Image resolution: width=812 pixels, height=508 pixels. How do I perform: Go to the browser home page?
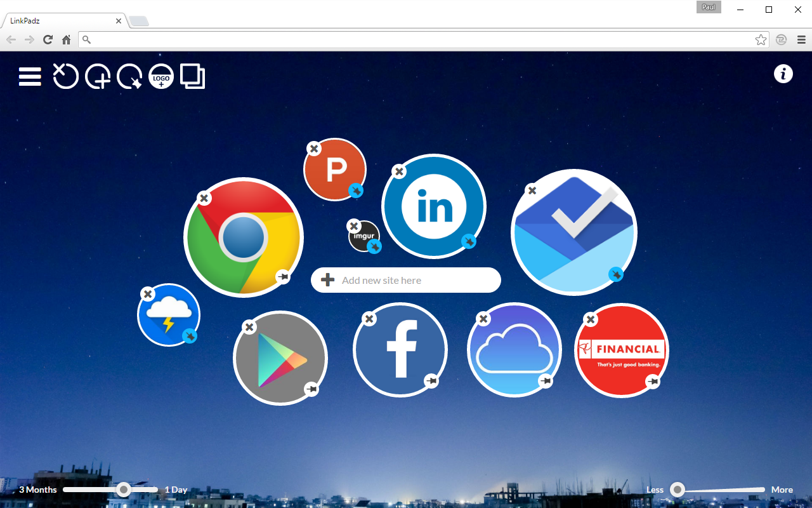[x=66, y=39]
